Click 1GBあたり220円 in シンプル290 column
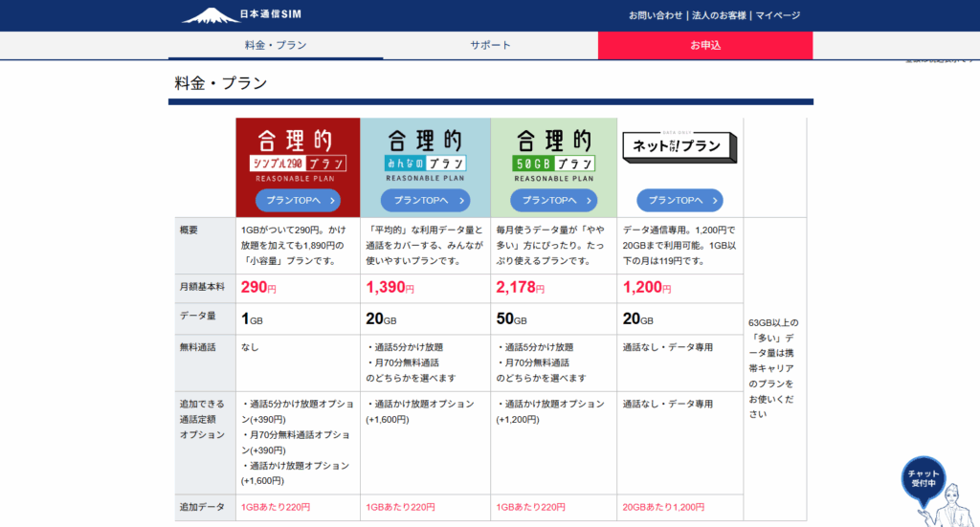 click(276, 507)
